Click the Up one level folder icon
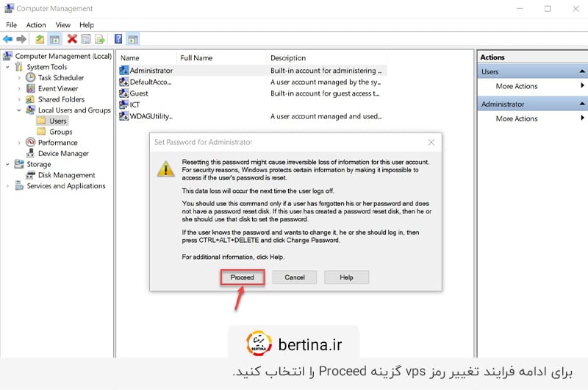 [40, 39]
